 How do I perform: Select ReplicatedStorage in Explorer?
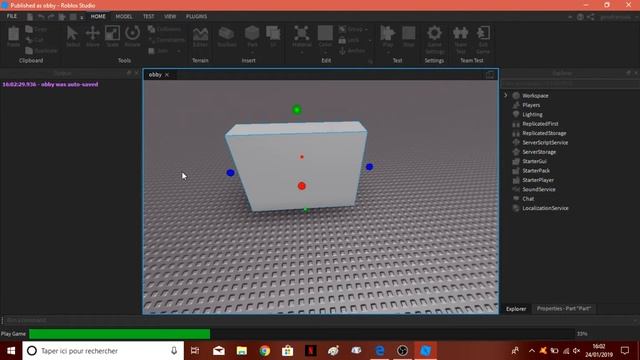(544, 133)
